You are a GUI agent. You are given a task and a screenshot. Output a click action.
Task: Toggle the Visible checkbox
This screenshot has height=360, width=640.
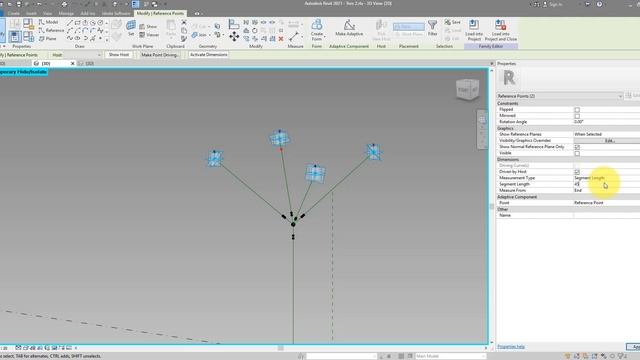577,153
